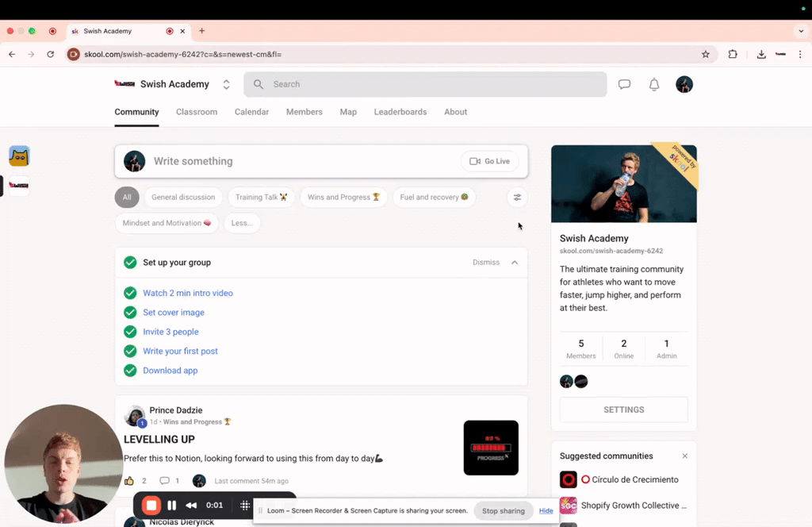Click the Swish Academy logo in header
This screenshot has width=812, height=527.
[x=124, y=84]
